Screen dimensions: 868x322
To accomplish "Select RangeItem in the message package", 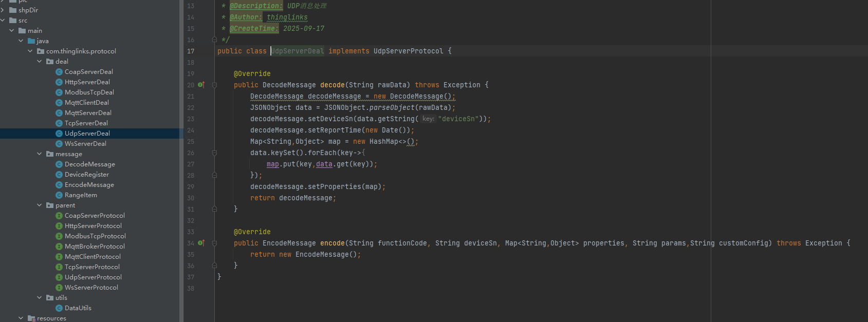I will click(x=81, y=195).
